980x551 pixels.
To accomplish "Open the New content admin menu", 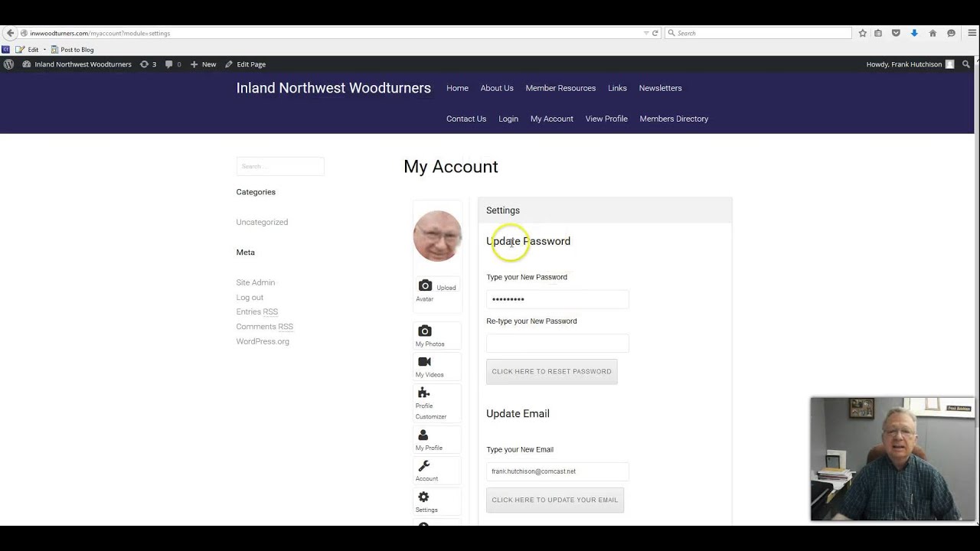I will coord(204,64).
